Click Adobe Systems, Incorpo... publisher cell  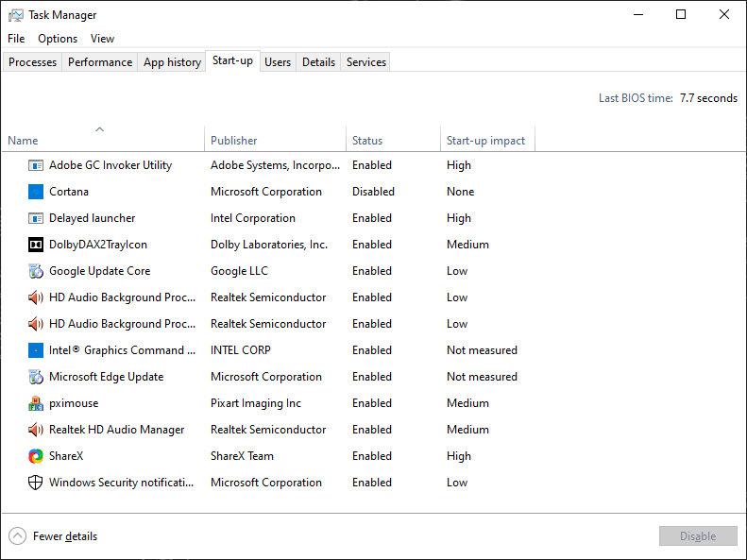tap(276, 165)
